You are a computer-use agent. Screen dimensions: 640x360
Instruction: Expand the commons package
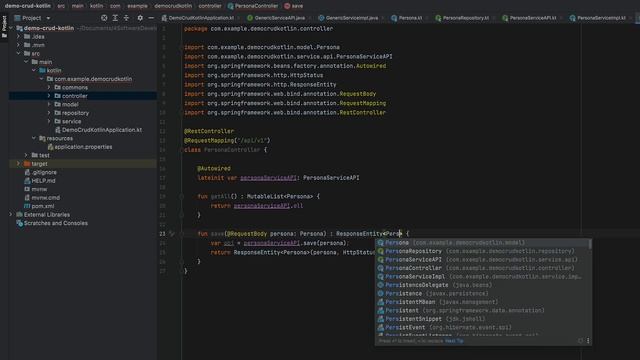49,87
